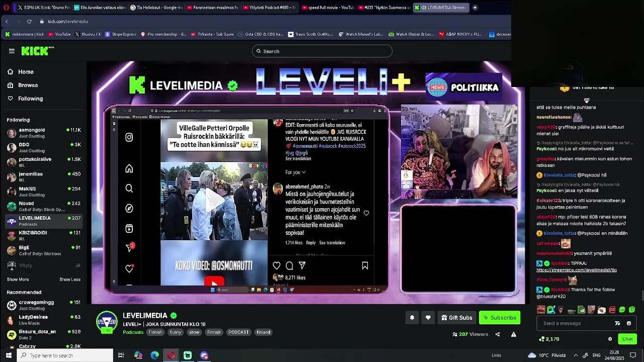Click the 'finland' stream tag
Image resolution: width=644 pixels, height=362 pixels.
click(x=263, y=332)
